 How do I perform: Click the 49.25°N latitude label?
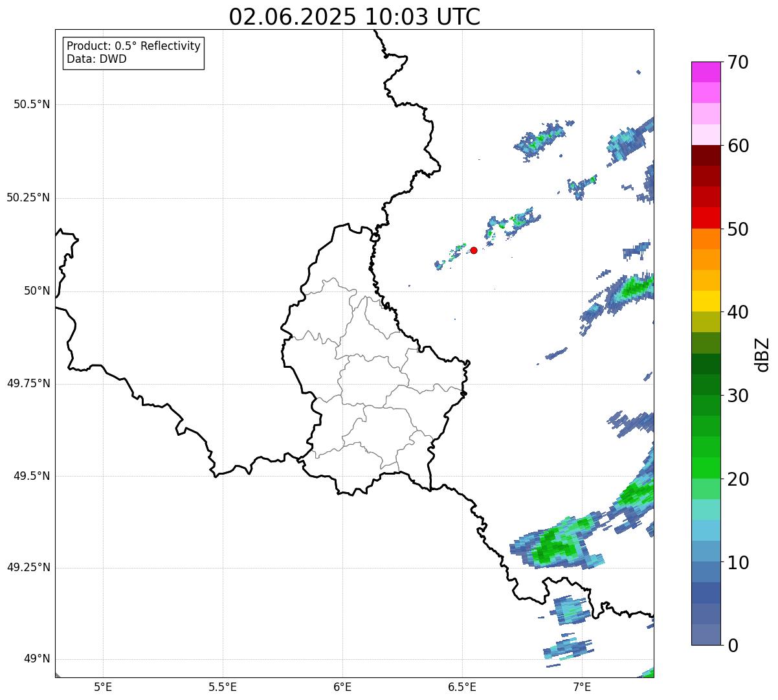(28, 567)
